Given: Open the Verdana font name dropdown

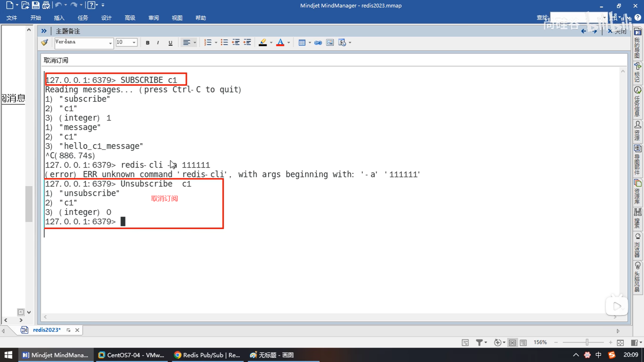Looking at the screenshot, I should [x=110, y=43].
